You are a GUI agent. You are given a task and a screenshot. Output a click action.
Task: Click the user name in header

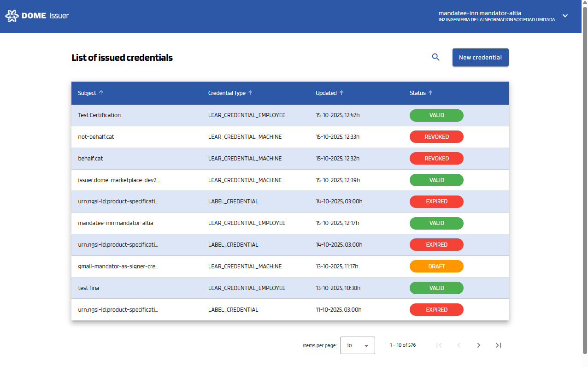[480, 13]
